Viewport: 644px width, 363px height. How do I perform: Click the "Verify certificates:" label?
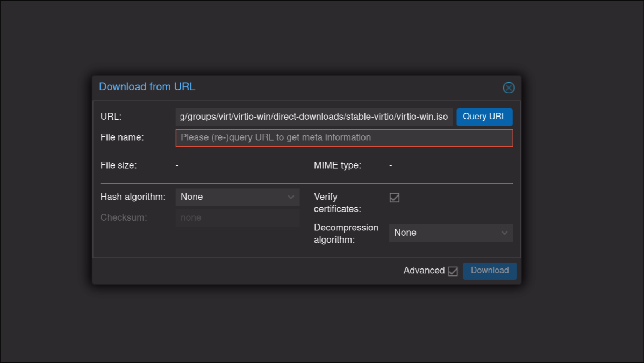337,202
